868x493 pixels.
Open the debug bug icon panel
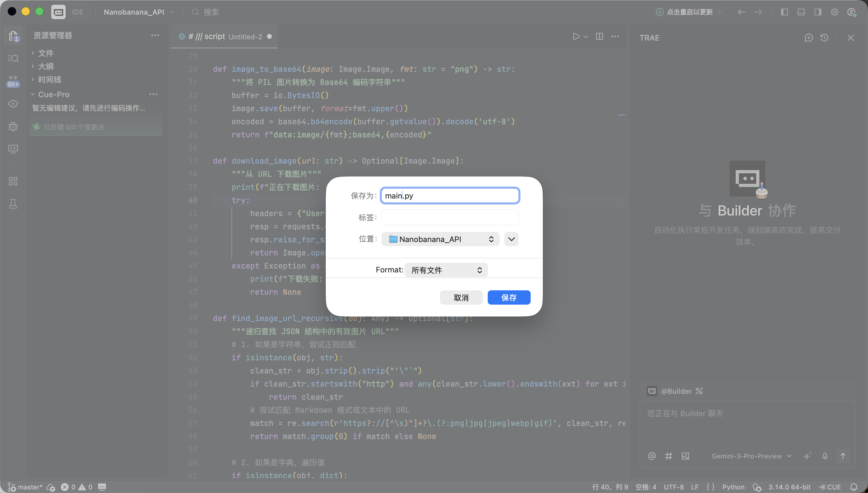coord(13,127)
